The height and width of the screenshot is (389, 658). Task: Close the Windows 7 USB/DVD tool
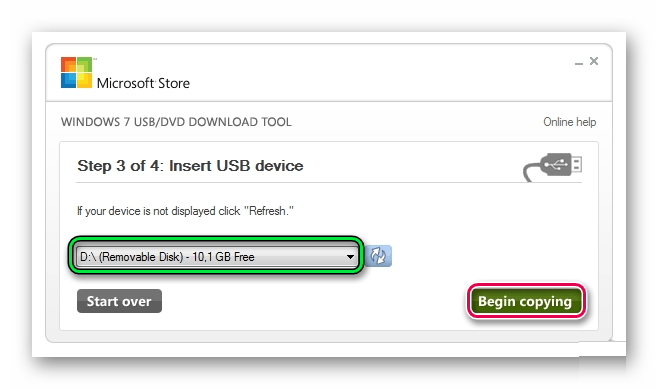tap(594, 61)
